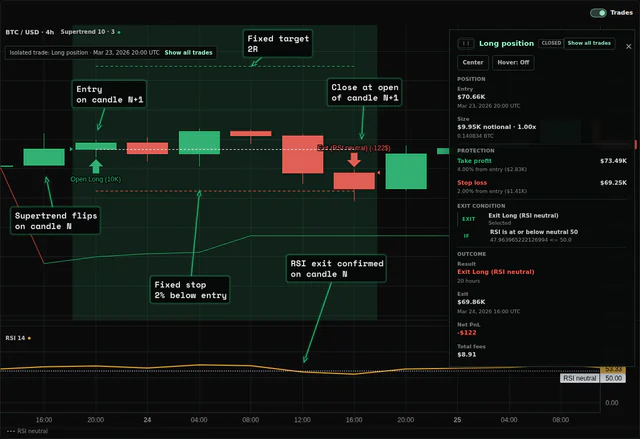Click the EXIT condition tag
The width and height of the screenshot is (640, 439).
click(x=468, y=219)
